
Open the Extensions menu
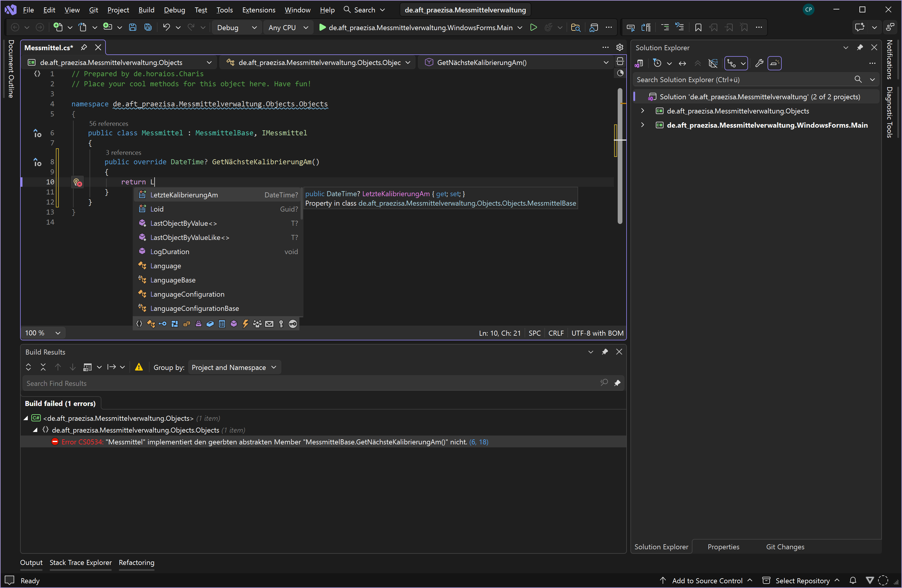[259, 10]
